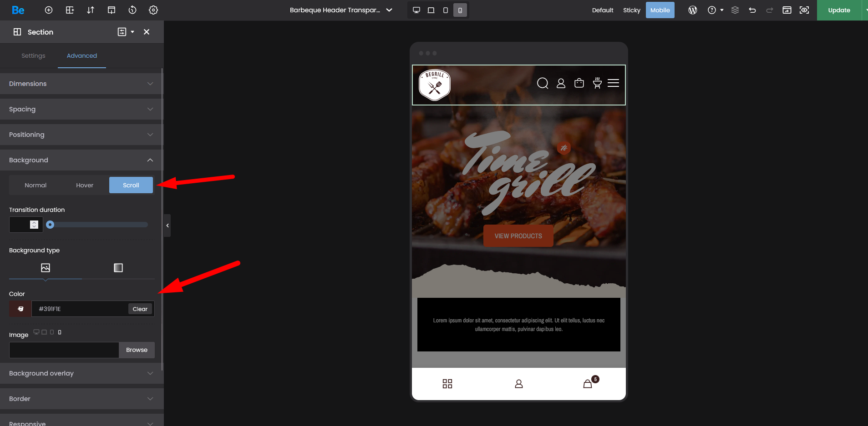The width and height of the screenshot is (868, 426).
Task: Expand the Spacing section
Action: coord(81,109)
